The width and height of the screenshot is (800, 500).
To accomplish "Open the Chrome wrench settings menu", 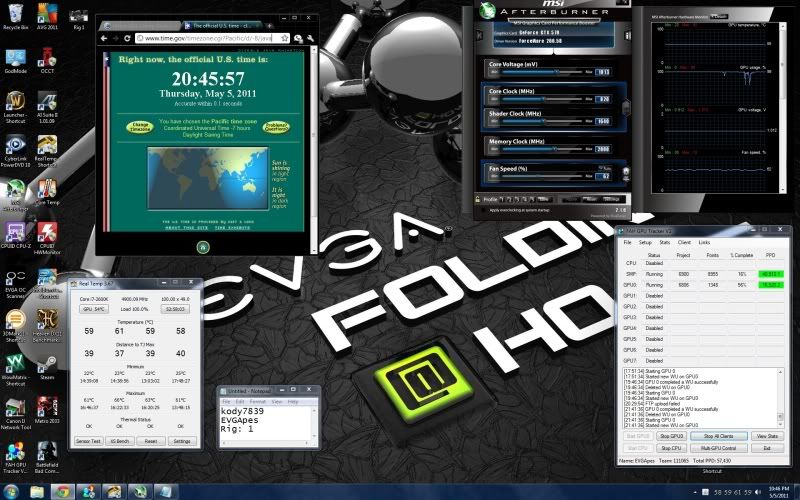I will pyautogui.click(x=300, y=38).
